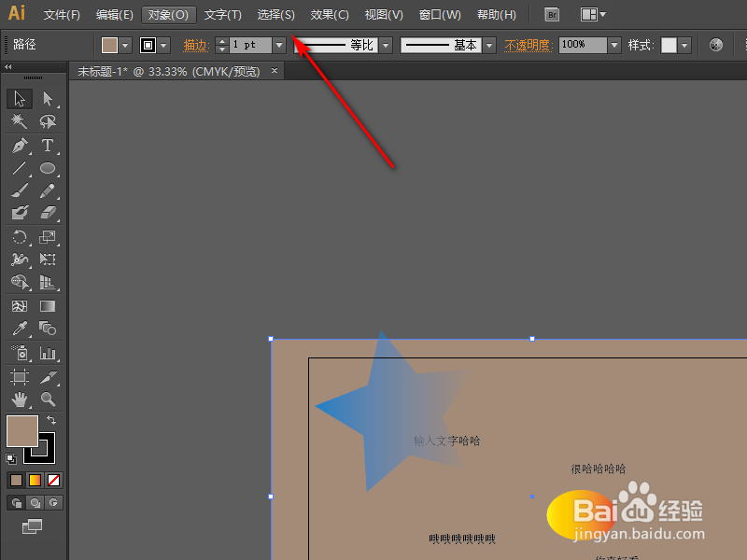The width and height of the screenshot is (747, 560).
Task: Select the Zoom tool
Action: pyautogui.click(x=48, y=399)
